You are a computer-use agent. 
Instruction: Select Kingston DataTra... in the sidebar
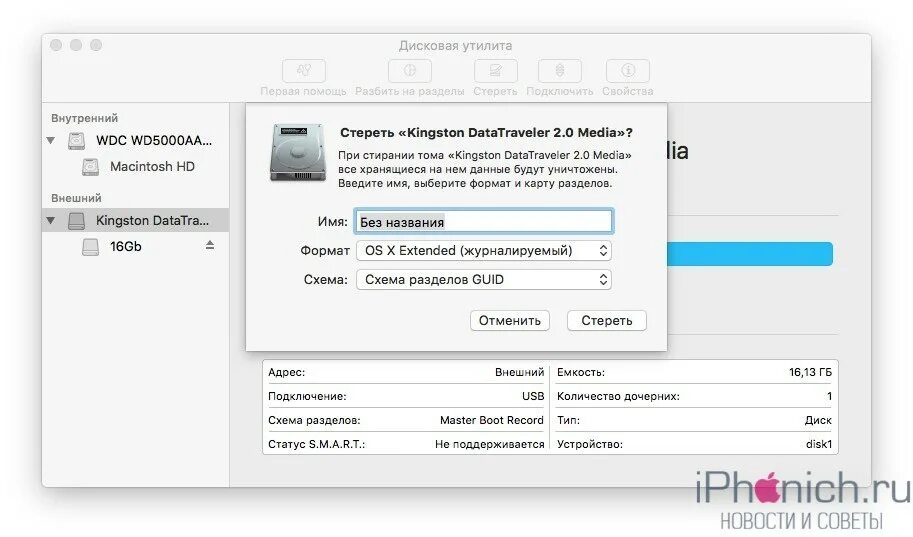click(x=135, y=221)
